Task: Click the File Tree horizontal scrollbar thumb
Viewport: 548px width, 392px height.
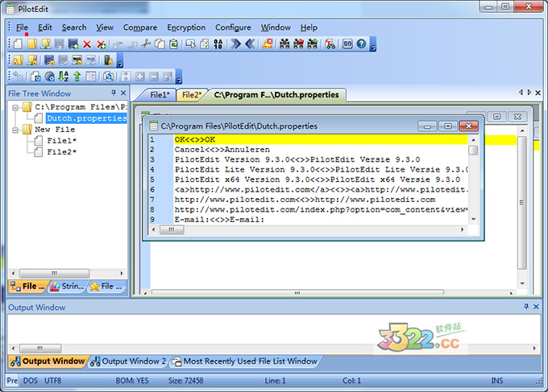Action: pyautogui.click(x=54, y=273)
